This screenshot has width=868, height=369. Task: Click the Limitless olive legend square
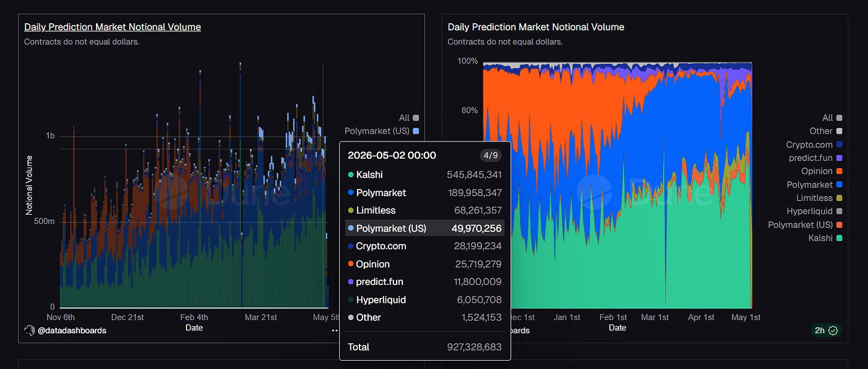point(839,198)
